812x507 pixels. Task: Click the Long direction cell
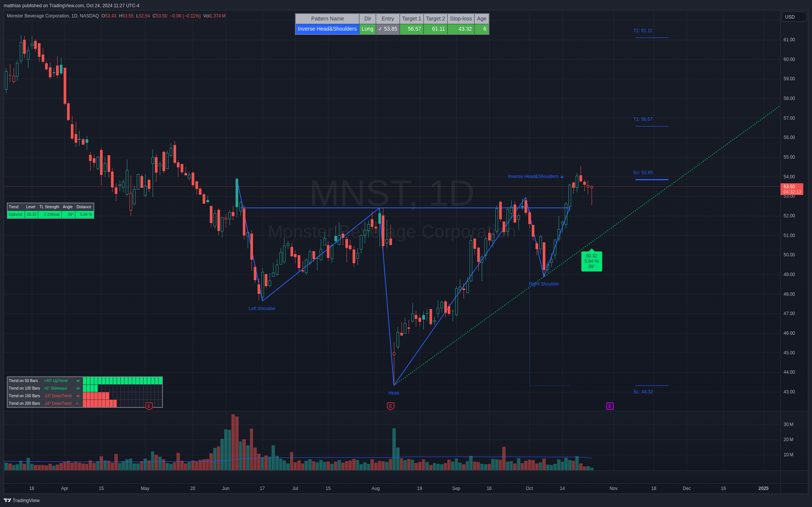(x=367, y=29)
